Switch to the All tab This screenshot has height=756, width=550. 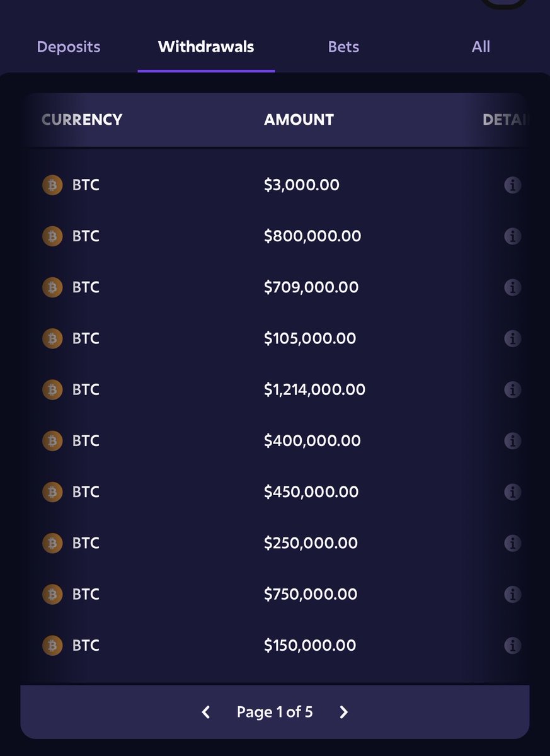tap(481, 47)
